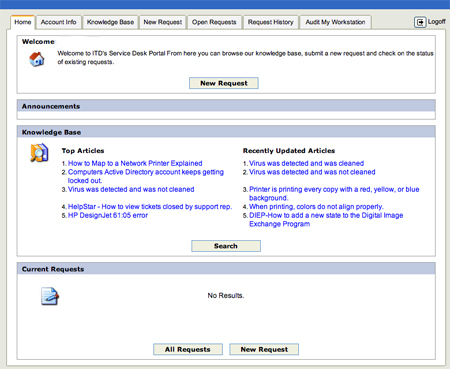Click New Request button in Welcome panel
Screen dimensions: 450x369
click(x=224, y=83)
